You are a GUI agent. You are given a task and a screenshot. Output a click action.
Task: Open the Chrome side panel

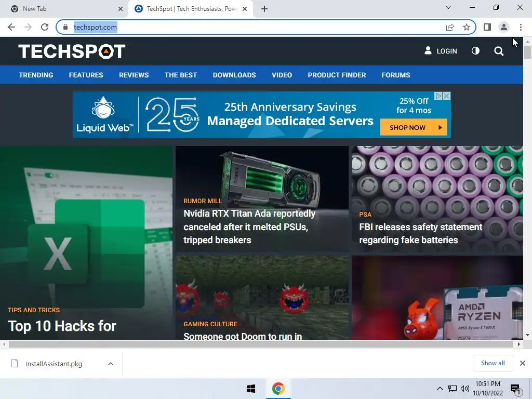tap(487, 27)
